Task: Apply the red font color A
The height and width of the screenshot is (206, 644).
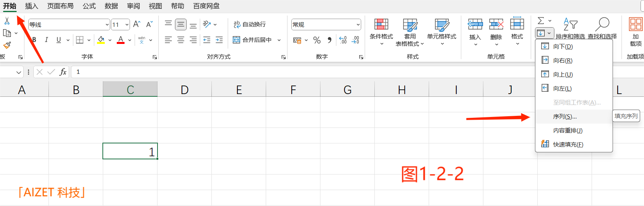Action: pyautogui.click(x=121, y=40)
